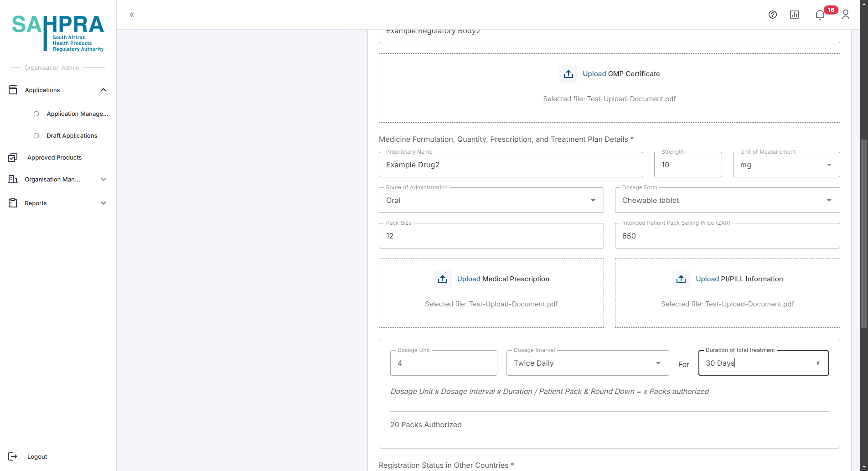Click the Medical Prescription upload icon

[x=442, y=279]
